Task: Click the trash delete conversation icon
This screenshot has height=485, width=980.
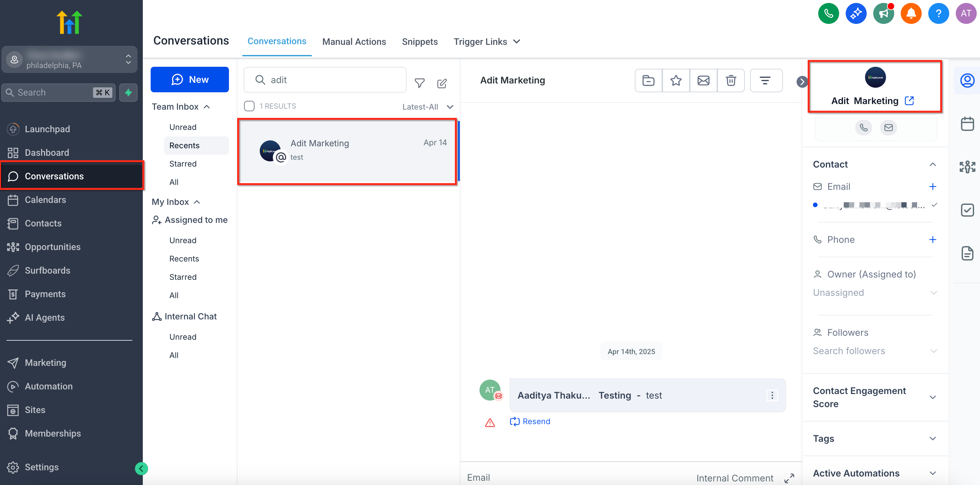Action: tap(730, 80)
